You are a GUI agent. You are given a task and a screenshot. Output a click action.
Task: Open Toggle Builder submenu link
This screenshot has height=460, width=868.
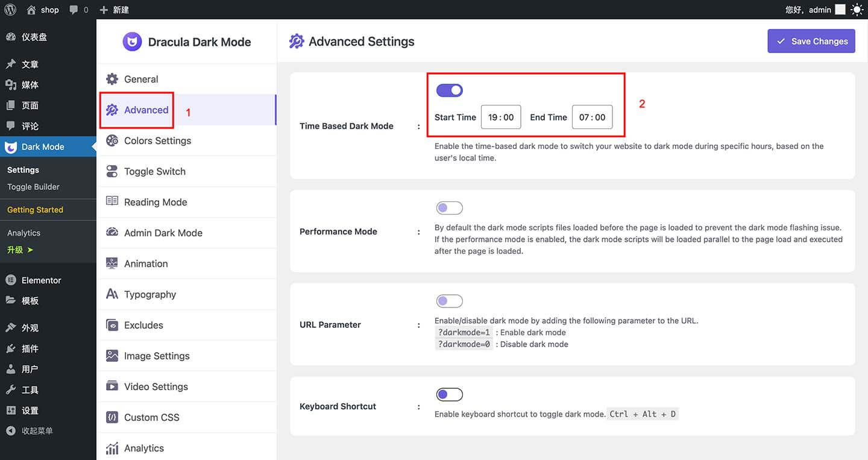(33, 187)
